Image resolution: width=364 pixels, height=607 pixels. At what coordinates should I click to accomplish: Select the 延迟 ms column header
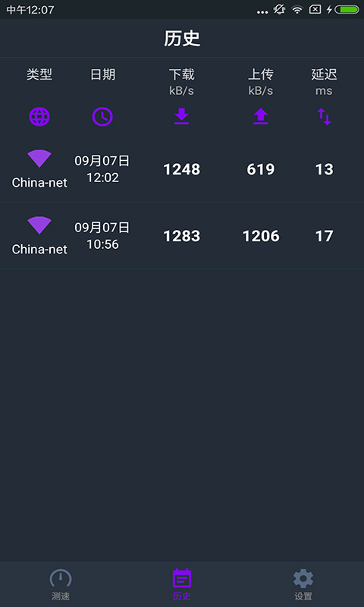pyautogui.click(x=324, y=82)
